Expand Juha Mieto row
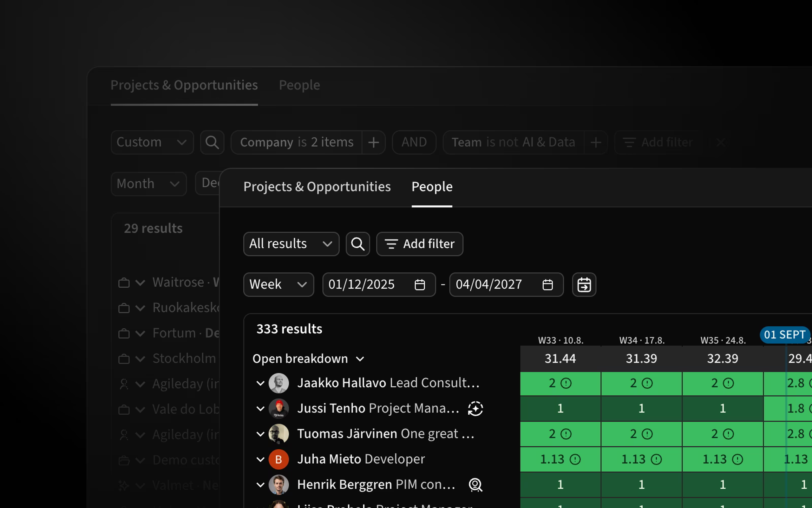 click(260, 459)
